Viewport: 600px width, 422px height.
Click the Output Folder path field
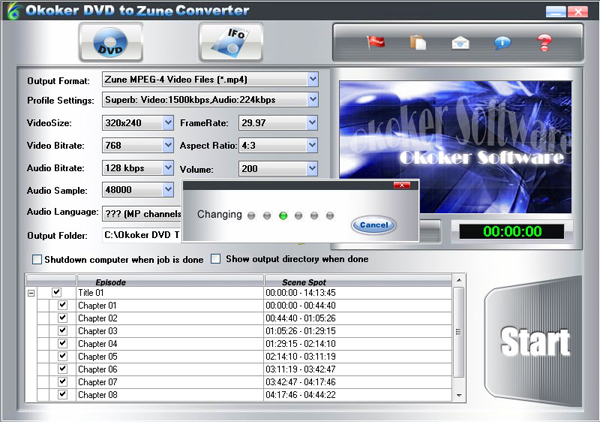pyautogui.click(x=142, y=235)
